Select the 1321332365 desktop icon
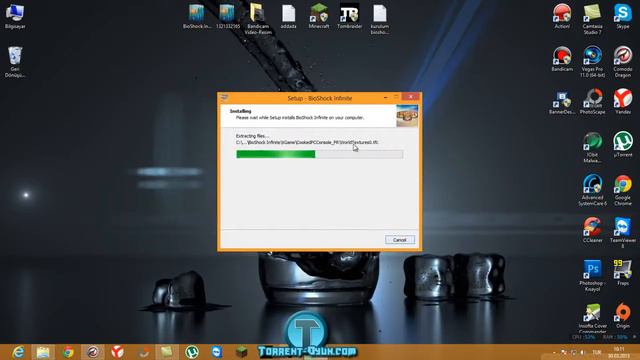Screen dimensions: 640x360 227,16
